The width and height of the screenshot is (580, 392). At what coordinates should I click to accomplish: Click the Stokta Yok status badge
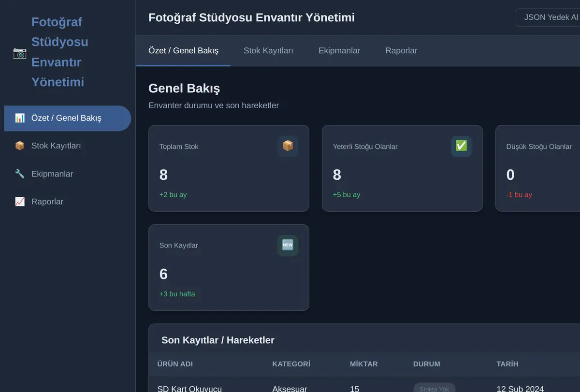pyautogui.click(x=434, y=388)
